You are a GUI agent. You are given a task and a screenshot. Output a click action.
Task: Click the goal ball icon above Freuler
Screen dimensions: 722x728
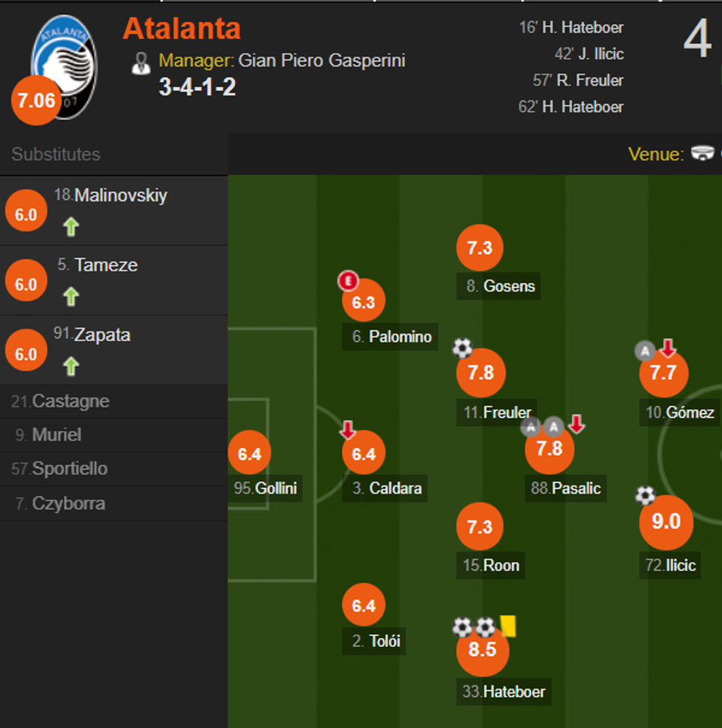[462, 348]
